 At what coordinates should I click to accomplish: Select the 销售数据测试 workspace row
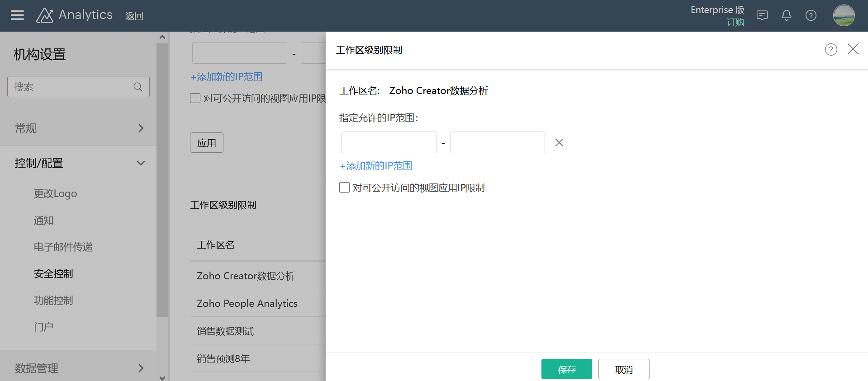click(x=258, y=331)
